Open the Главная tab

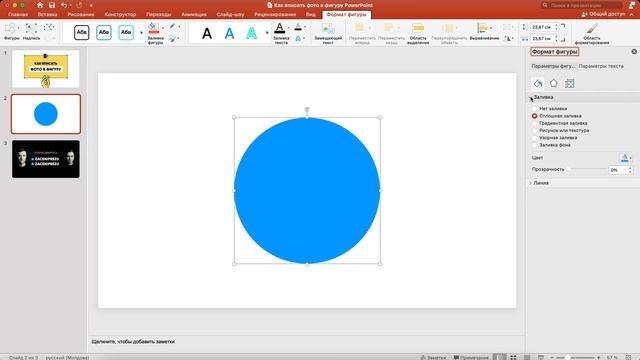click(x=18, y=14)
